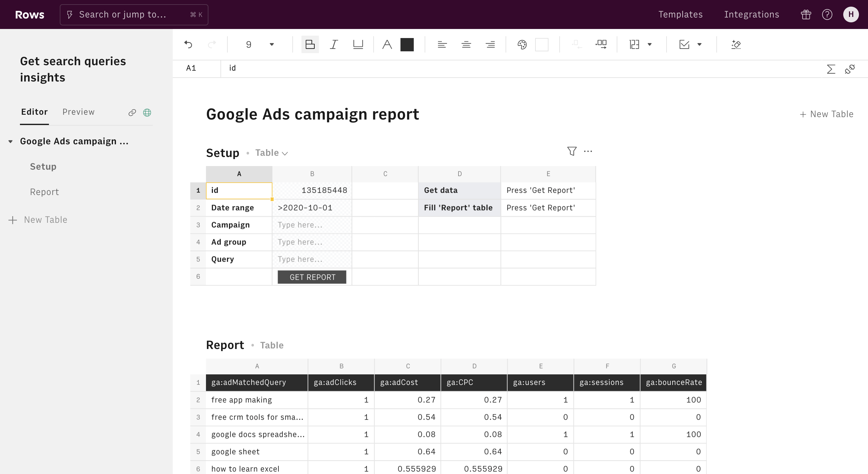Type in the Campaign filter field
The width and height of the screenshot is (868, 474).
(x=312, y=224)
